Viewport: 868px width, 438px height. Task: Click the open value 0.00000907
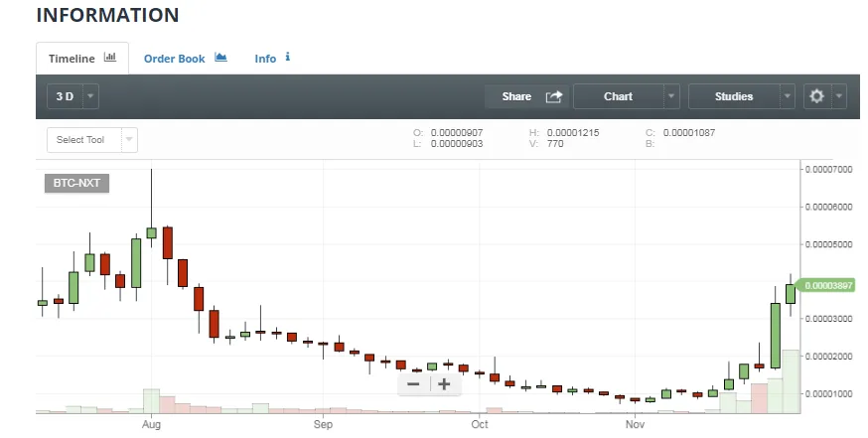[x=457, y=133]
